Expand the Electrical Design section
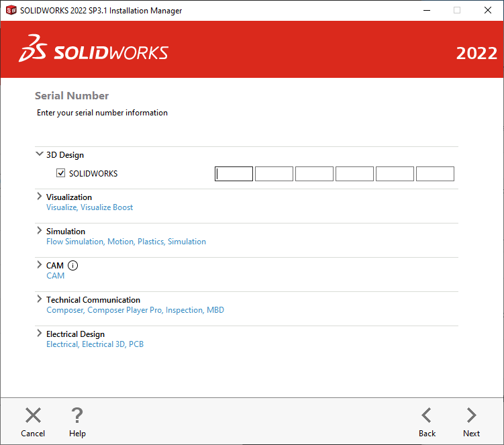 pos(39,333)
